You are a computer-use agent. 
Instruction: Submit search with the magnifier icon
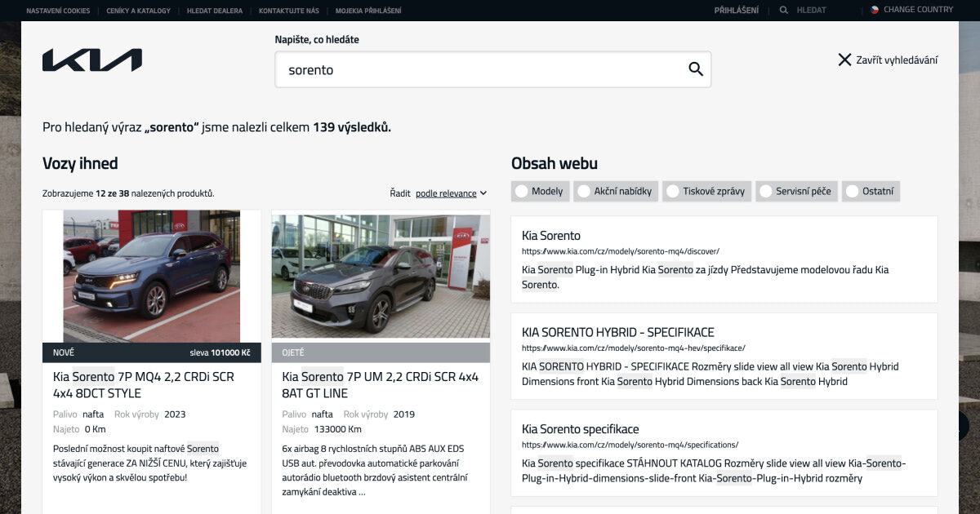tap(696, 69)
